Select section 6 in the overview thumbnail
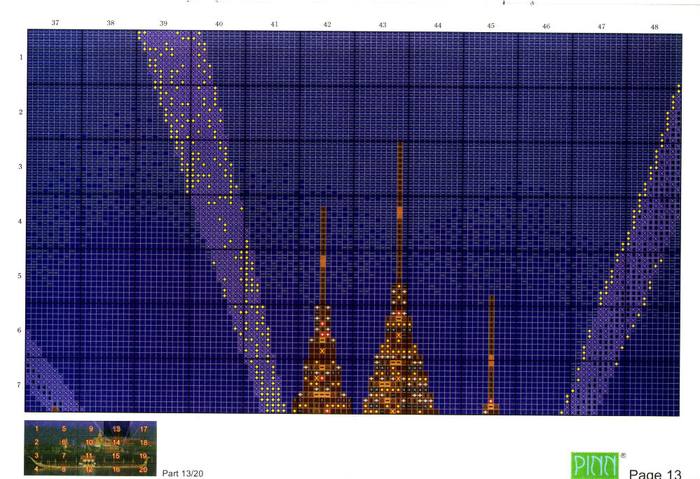This screenshot has width=700, height=479. click(x=64, y=442)
